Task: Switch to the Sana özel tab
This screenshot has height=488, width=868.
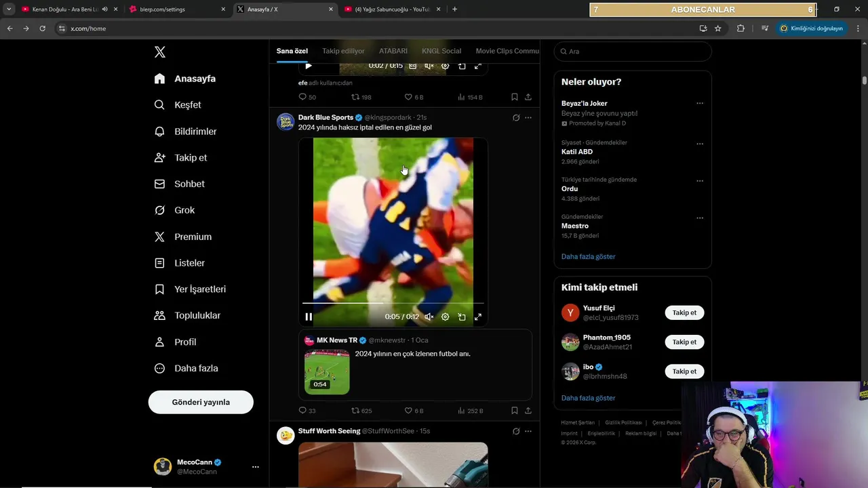Action: point(292,51)
